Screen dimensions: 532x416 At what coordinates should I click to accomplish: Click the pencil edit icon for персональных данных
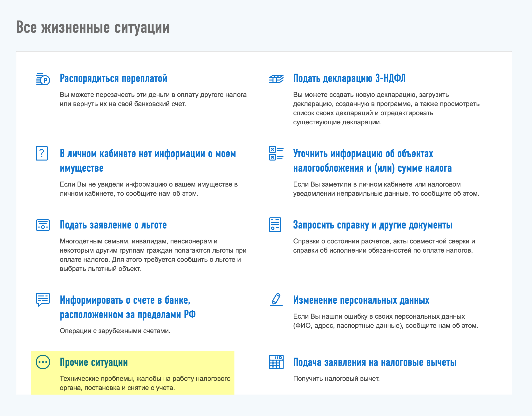point(276,300)
